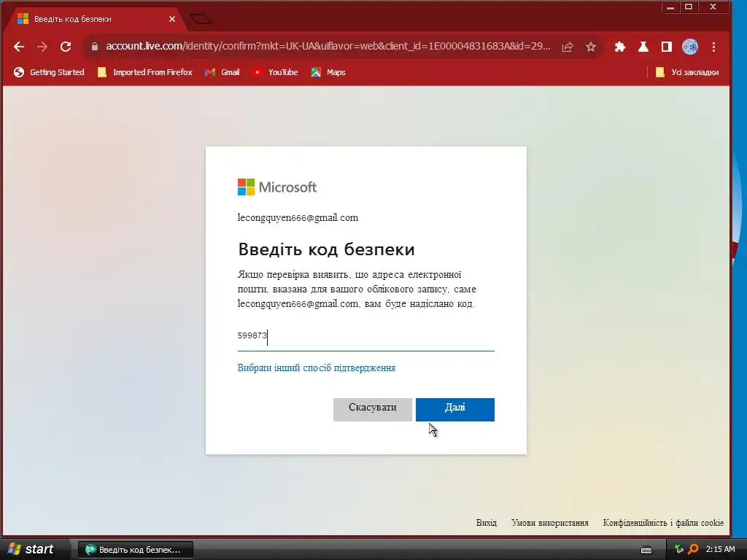Choose Вибрати інший спосіб підтвердження link
This screenshot has height=560, width=747.
coord(317,368)
